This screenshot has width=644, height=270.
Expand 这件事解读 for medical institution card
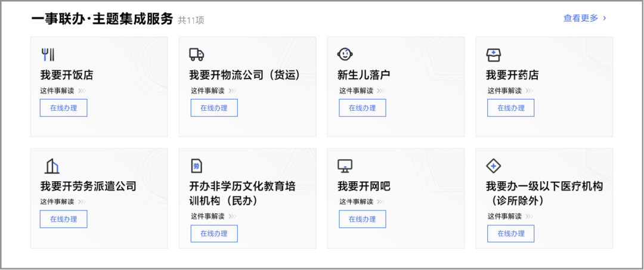click(x=510, y=216)
